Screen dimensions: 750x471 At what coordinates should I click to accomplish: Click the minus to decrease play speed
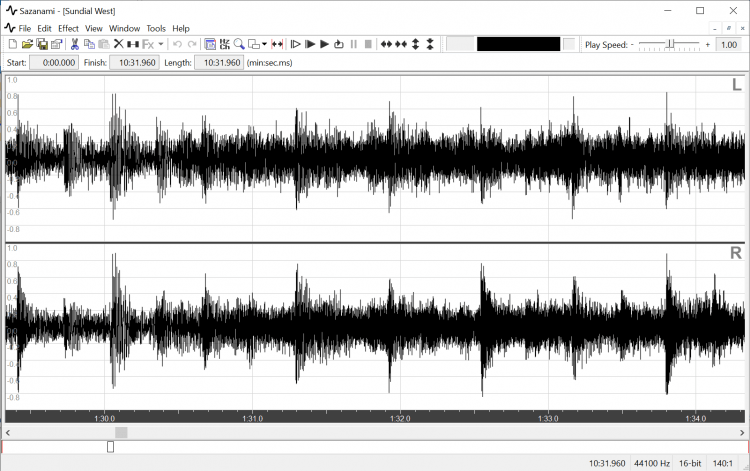tap(632, 44)
